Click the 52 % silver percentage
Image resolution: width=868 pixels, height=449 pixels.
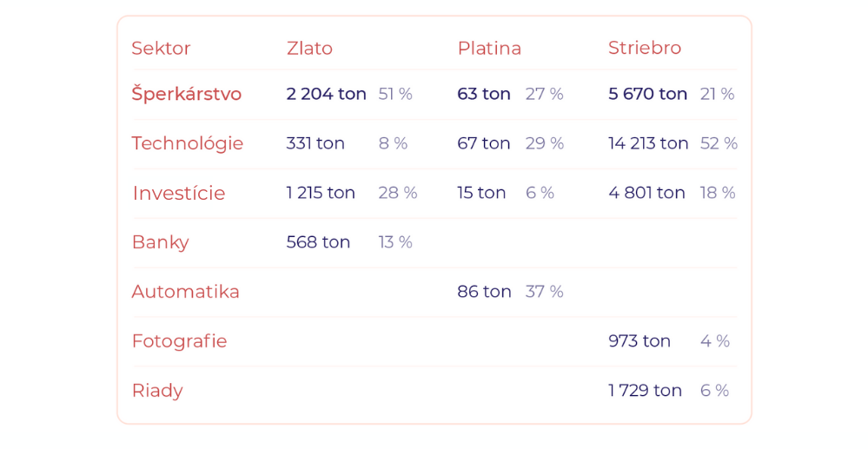pos(719,143)
